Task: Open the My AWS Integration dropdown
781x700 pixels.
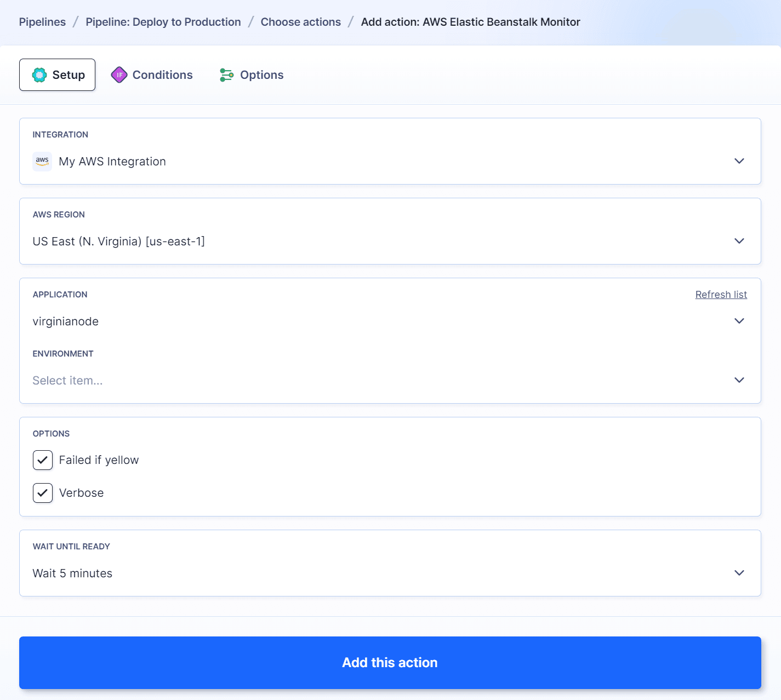Action: 739,161
